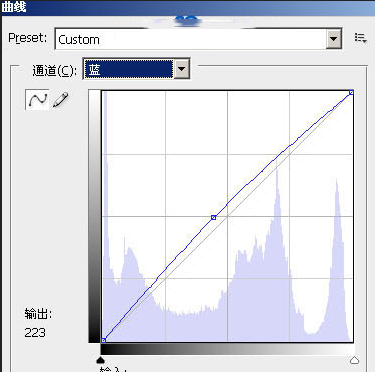Click the horizontal input gradient bar
Screen dimensions: 375x372
click(x=227, y=349)
